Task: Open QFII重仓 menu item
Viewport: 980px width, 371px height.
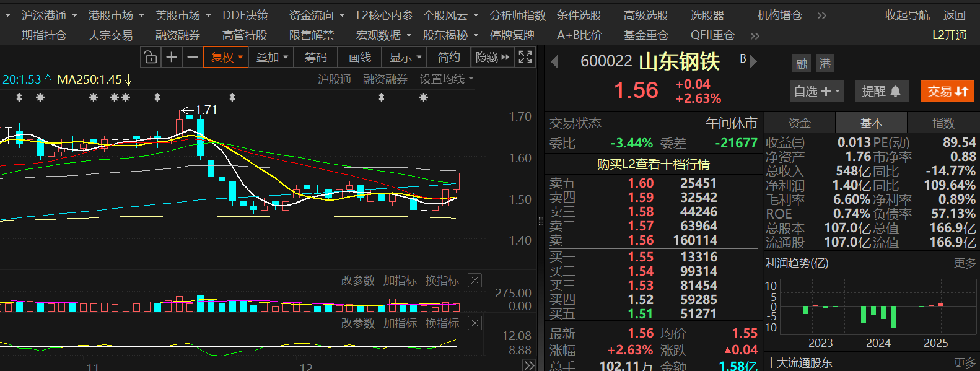Action: point(712,36)
